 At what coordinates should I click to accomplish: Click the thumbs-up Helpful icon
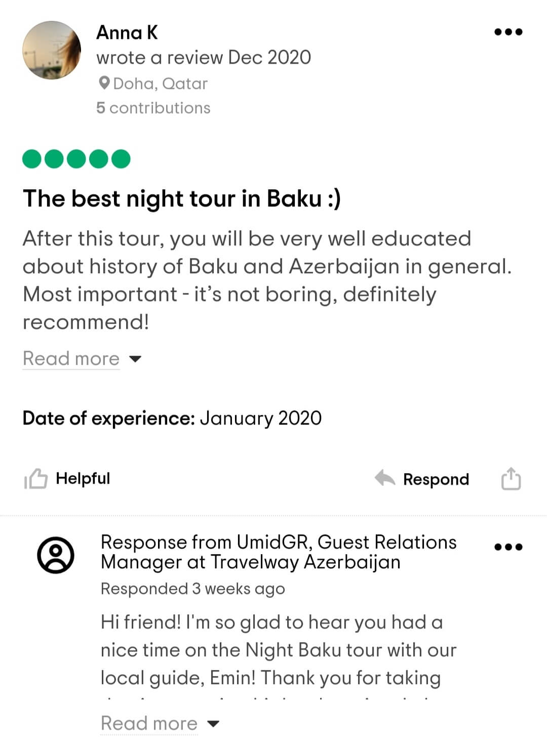coord(36,479)
